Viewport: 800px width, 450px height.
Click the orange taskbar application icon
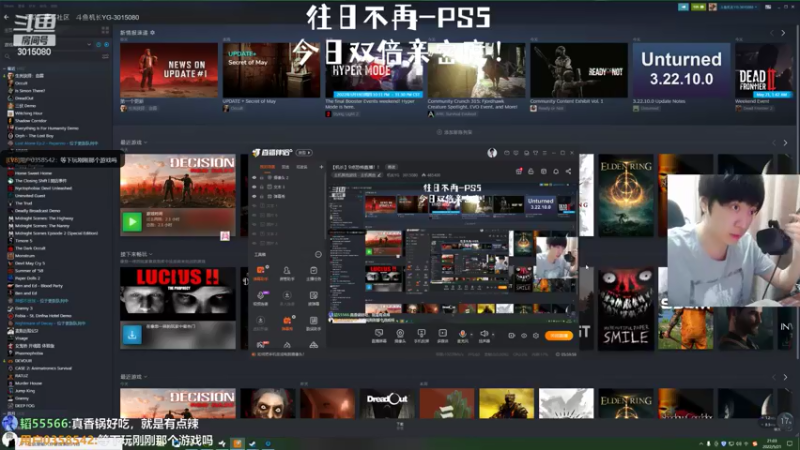[237, 443]
